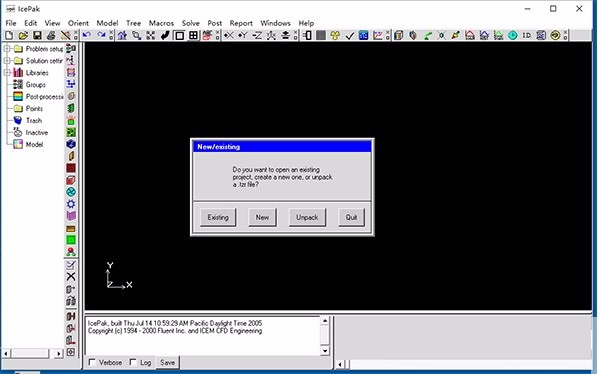The image size is (598, 374).
Task: Click the teal circular fan object icon
Action: point(71,192)
